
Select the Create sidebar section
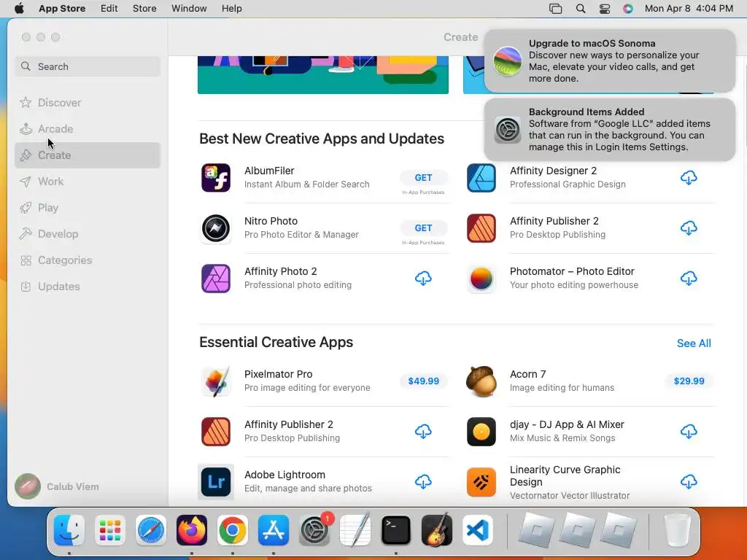pyautogui.click(x=88, y=155)
